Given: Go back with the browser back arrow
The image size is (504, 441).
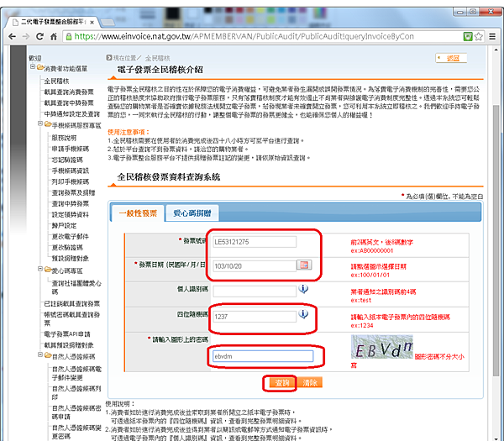Looking at the screenshot, I should tap(13, 37).
